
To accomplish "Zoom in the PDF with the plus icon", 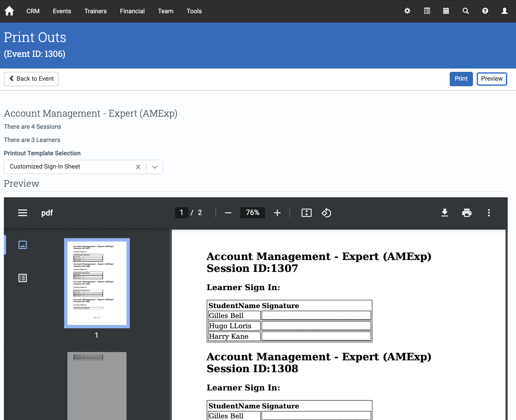I will coord(277,213).
